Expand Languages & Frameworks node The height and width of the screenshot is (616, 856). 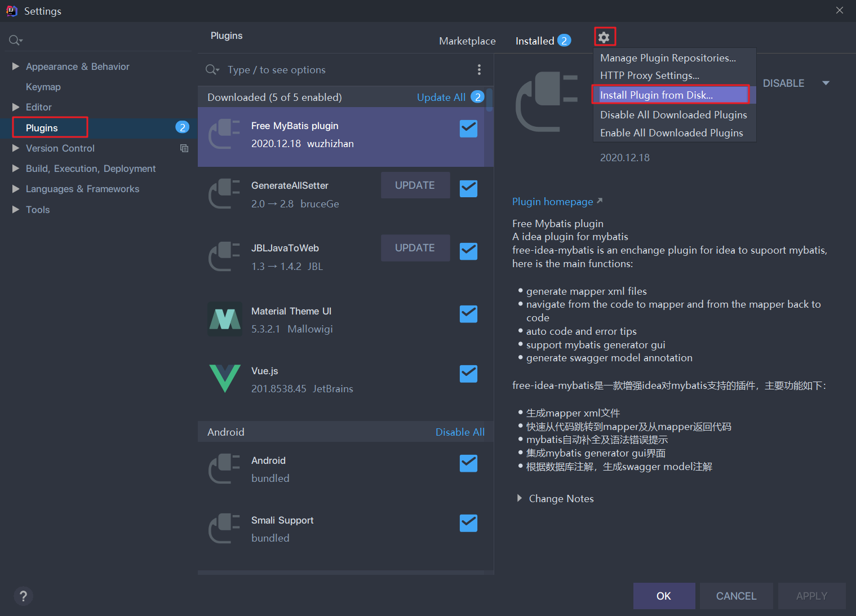click(x=16, y=189)
